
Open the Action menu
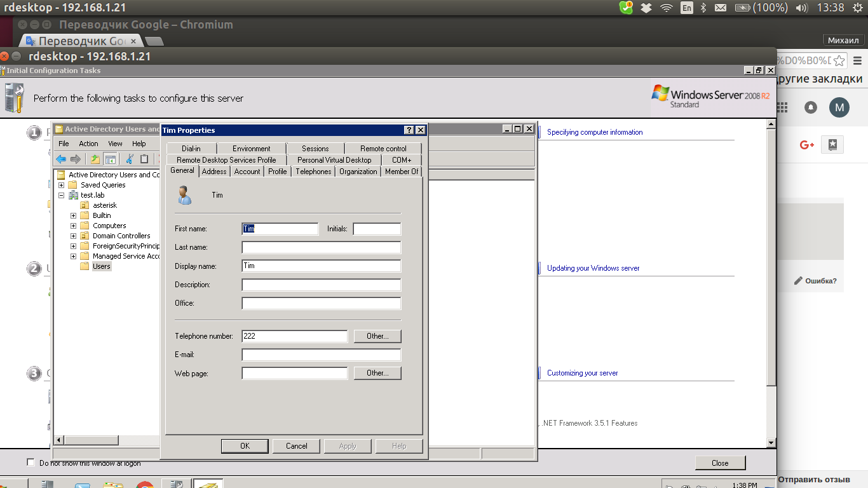(88, 144)
